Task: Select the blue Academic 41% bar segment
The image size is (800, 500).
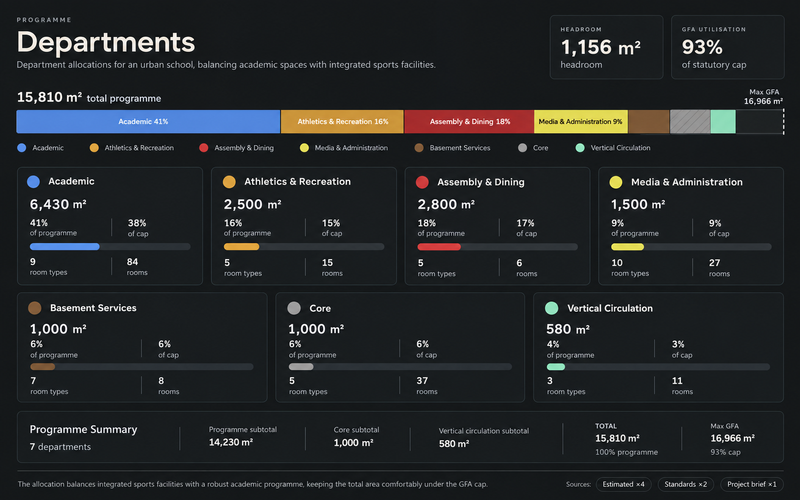Action: pos(148,121)
